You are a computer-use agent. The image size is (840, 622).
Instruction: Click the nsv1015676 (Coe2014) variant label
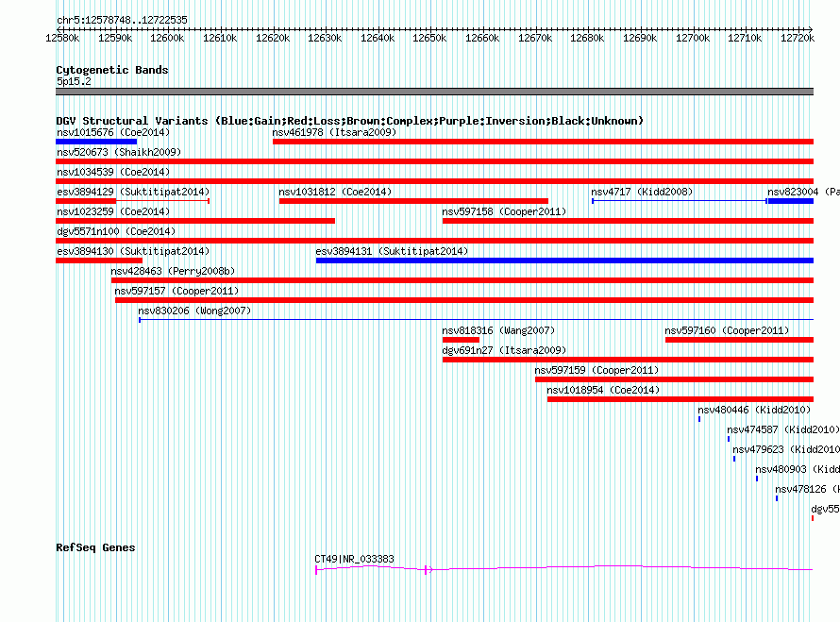tap(113, 132)
